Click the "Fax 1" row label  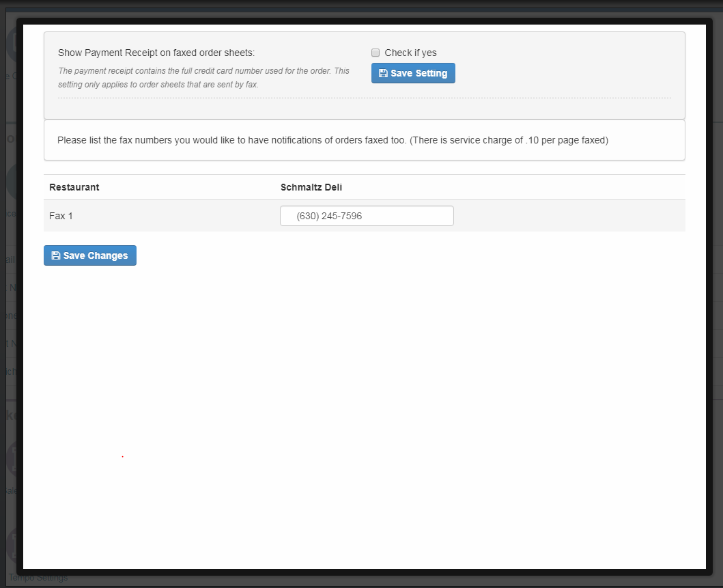[x=61, y=216]
